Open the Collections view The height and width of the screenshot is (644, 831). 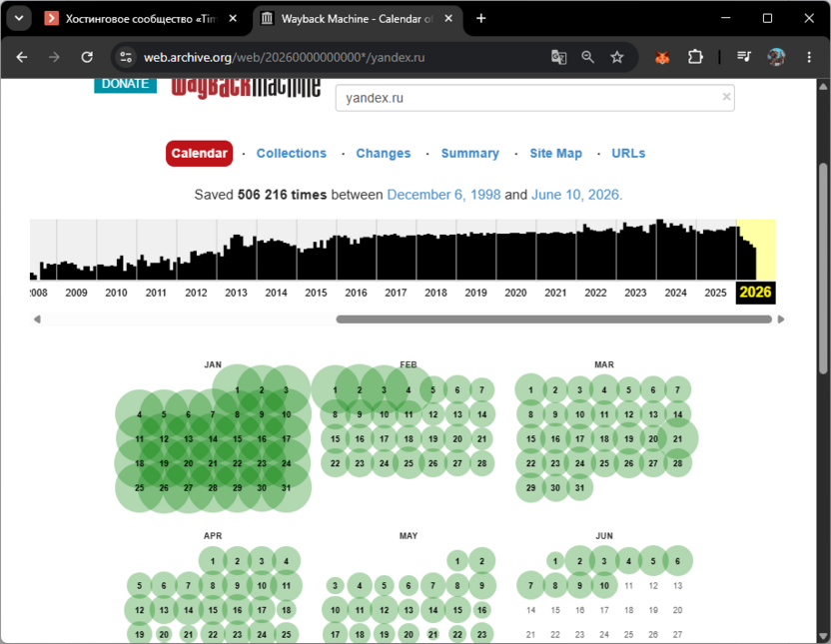coord(292,154)
